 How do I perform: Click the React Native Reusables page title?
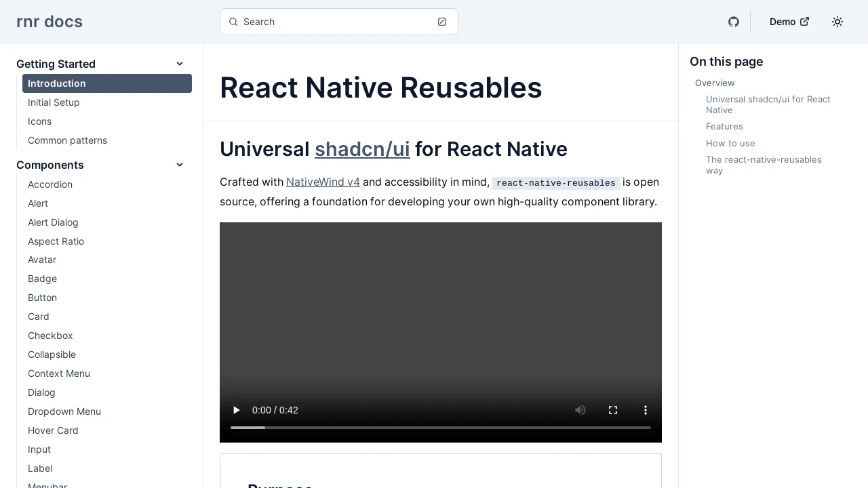pos(381,88)
